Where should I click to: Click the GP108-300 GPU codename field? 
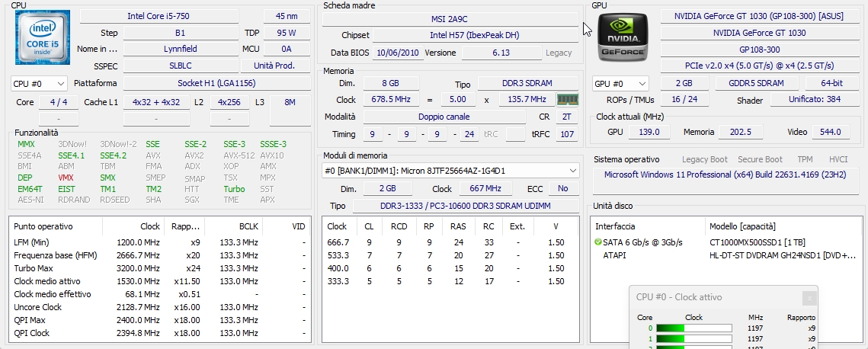tap(759, 50)
